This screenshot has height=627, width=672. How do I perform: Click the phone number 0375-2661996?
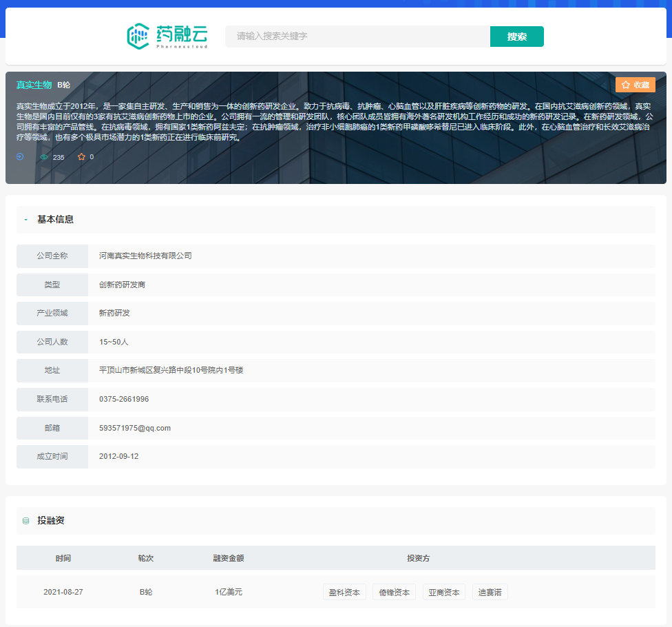(124, 399)
